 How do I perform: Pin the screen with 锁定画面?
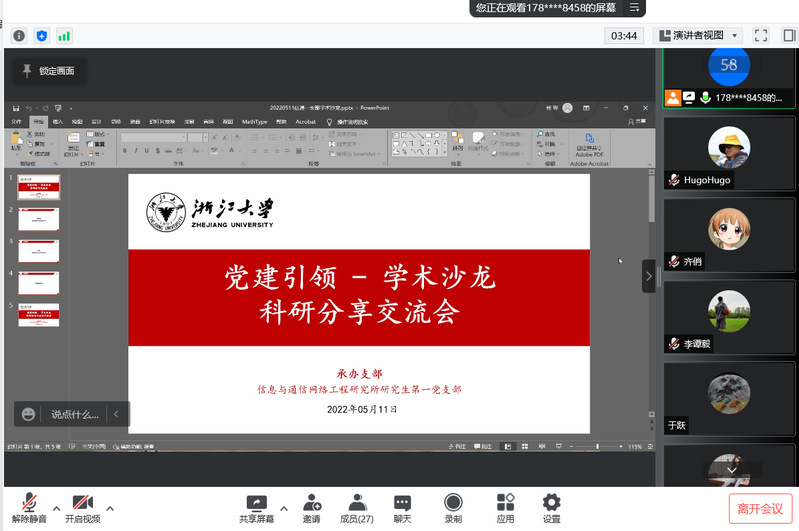[49, 71]
